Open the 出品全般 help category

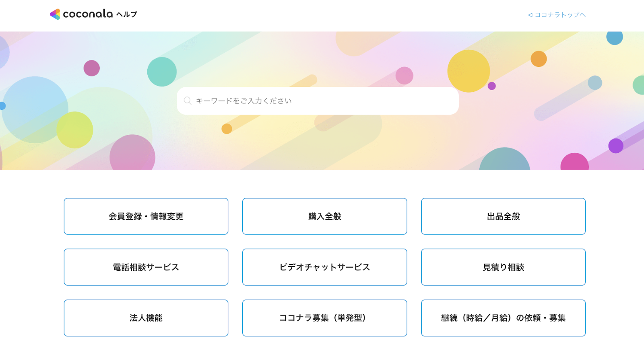pyautogui.click(x=503, y=216)
